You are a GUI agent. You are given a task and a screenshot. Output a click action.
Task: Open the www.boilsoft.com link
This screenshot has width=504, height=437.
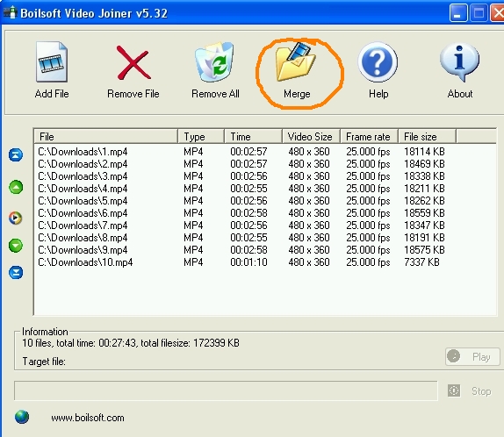(x=88, y=418)
